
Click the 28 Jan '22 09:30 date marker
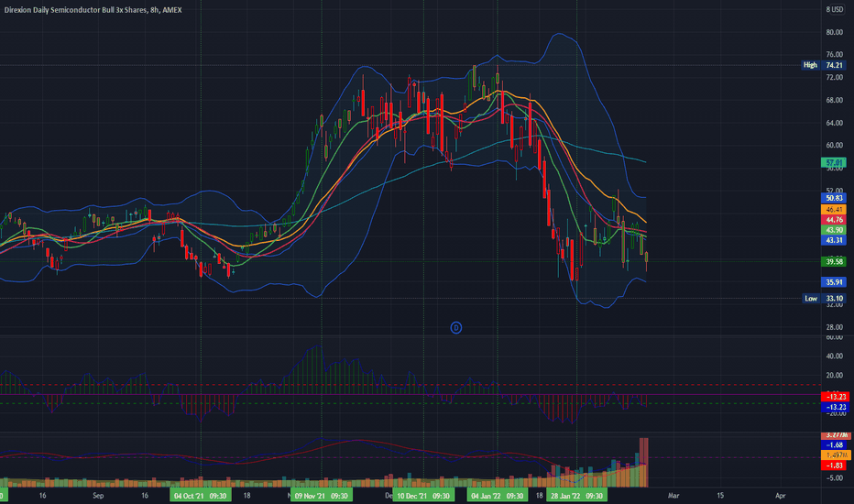[x=576, y=495]
